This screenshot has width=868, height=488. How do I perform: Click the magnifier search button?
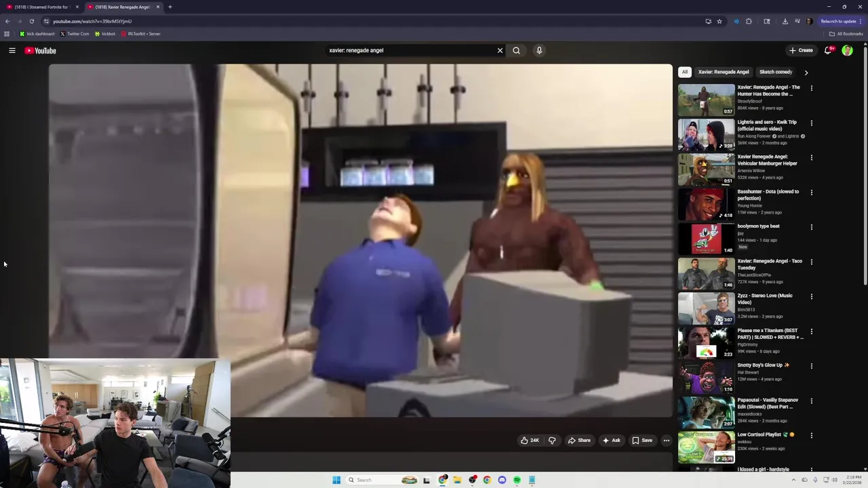coord(516,50)
